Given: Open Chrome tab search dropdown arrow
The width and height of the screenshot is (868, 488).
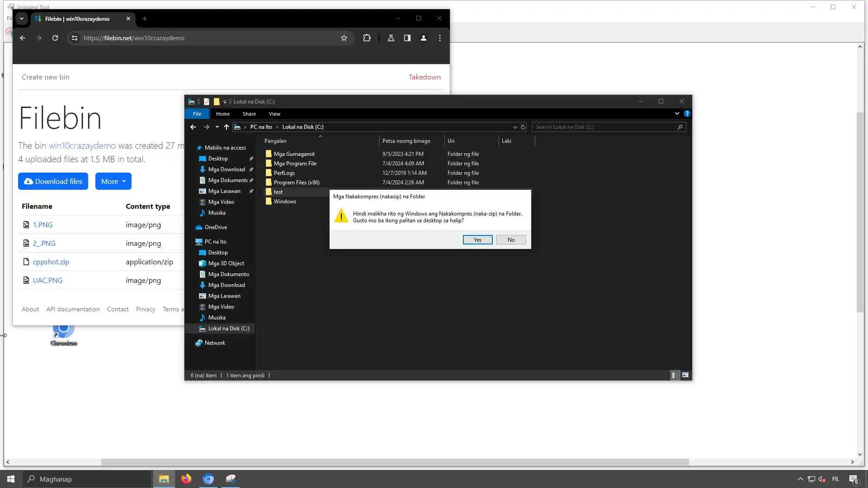Looking at the screenshot, I should click(x=21, y=19).
